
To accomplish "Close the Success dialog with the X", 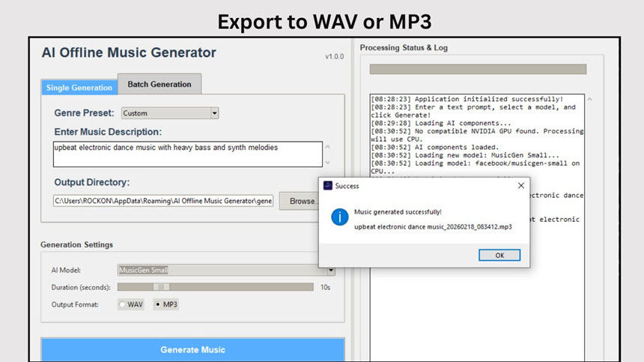I will (520, 186).
